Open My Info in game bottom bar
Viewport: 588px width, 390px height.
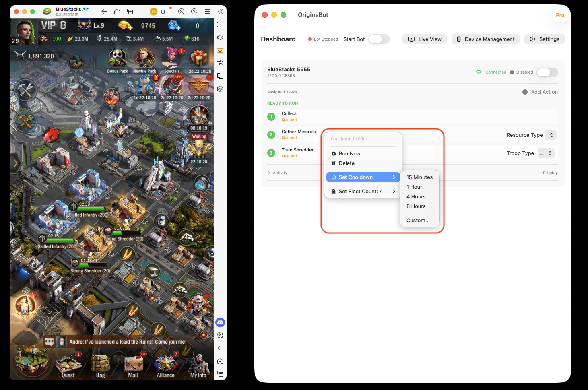coord(198,365)
